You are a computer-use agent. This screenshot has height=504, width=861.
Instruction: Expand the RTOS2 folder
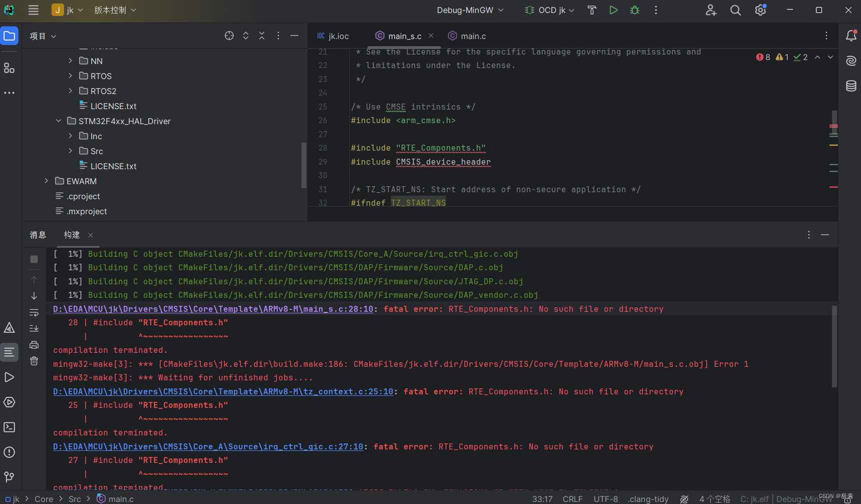coord(71,91)
